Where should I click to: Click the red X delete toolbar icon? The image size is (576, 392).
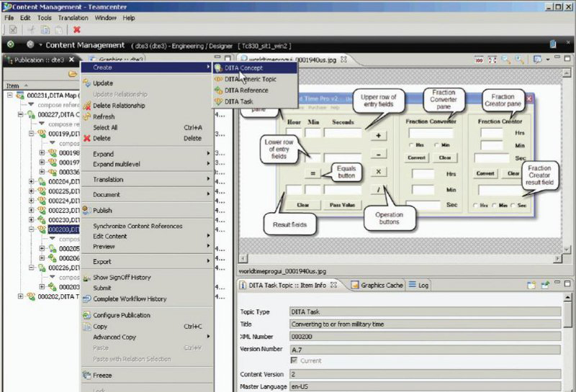point(77,29)
